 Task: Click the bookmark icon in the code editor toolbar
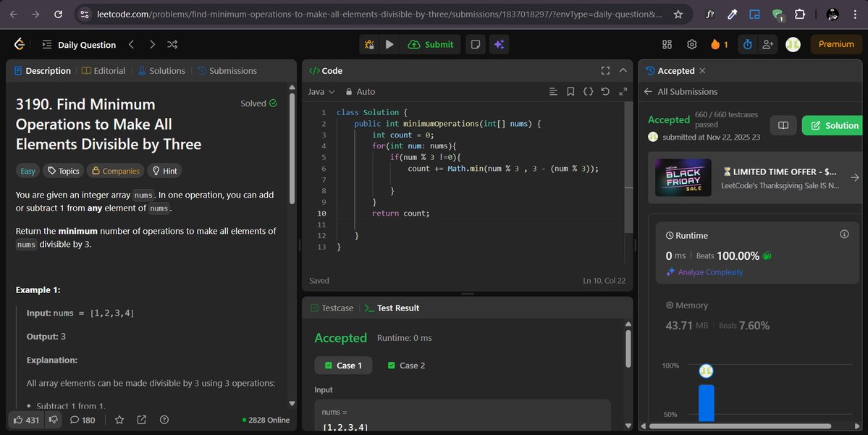pos(571,91)
